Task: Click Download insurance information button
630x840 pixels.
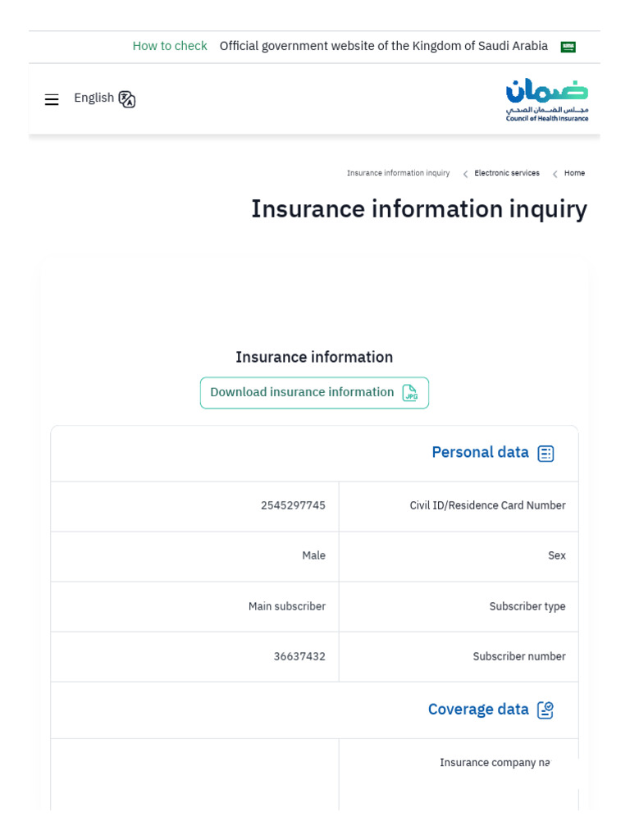Action: [x=314, y=393]
